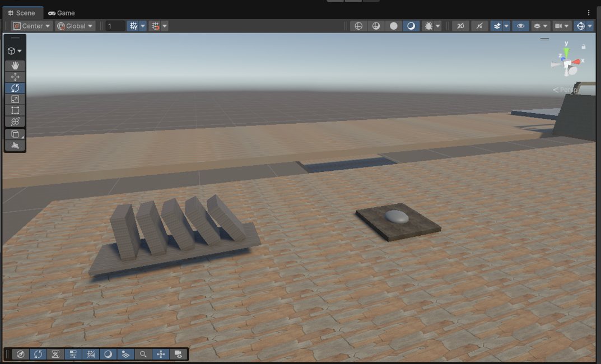Click the move gizmo icon in the bottom overlay
Screen dimensions: 601x364
click(x=160, y=354)
